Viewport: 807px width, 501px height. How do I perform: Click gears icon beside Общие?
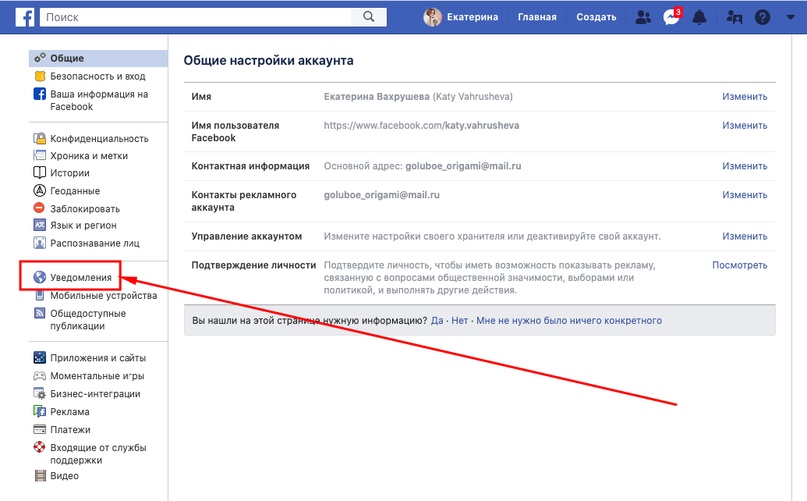[40, 58]
